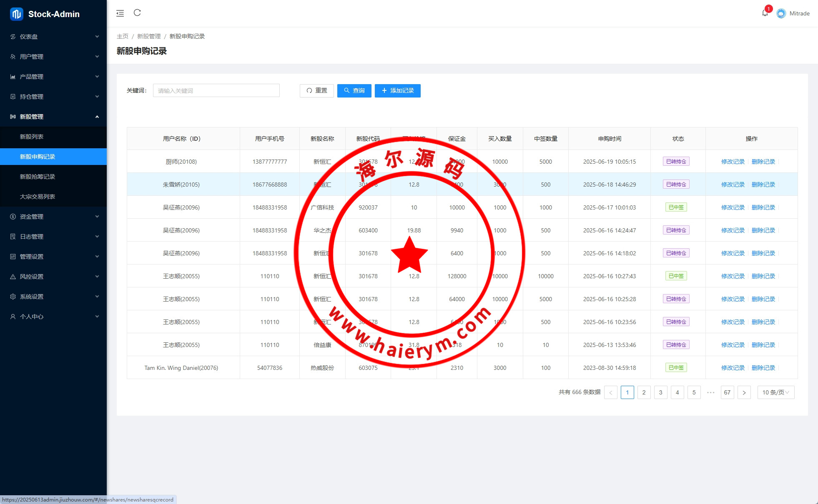Select the 新股抢筹记录 submenu item
The image size is (818, 504).
tap(38, 177)
